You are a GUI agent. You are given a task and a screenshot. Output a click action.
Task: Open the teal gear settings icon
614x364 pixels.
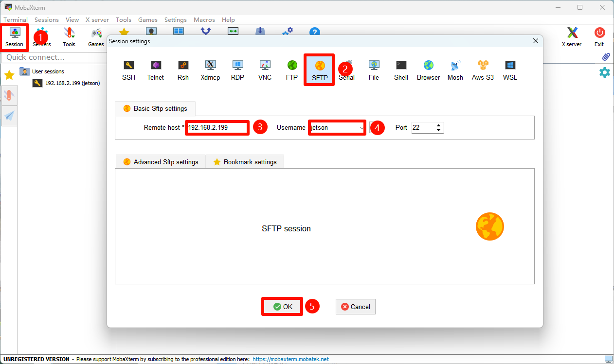tap(604, 72)
